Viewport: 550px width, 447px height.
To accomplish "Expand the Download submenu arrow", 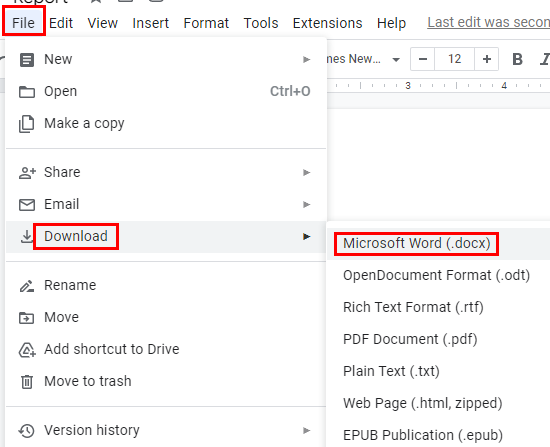I will click(x=307, y=236).
